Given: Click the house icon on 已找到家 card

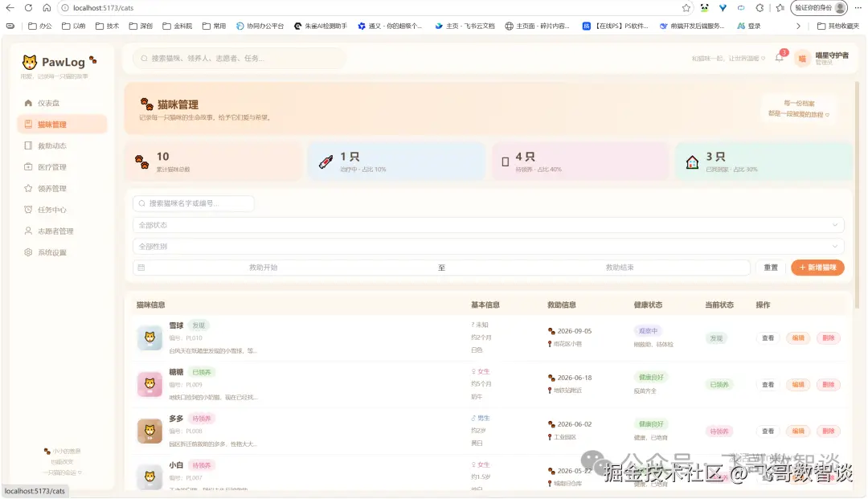Looking at the screenshot, I should [x=692, y=162].
